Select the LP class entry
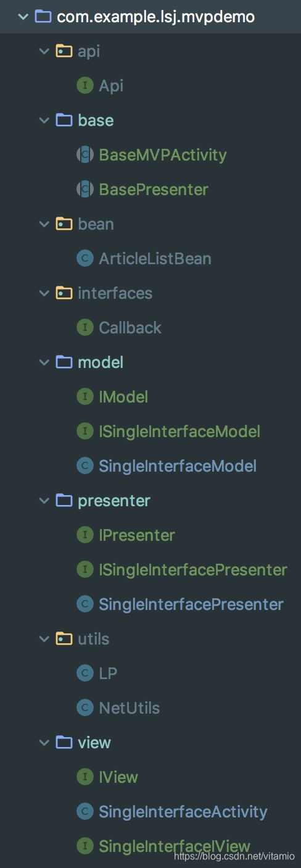The width and height of the screenshot is (301, 868). coord(108,673)
